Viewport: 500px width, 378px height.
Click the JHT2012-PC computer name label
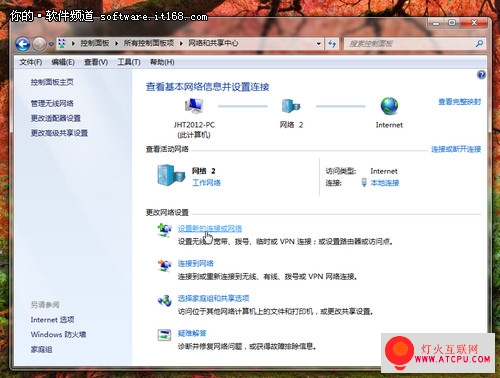(x=194, y=125)
